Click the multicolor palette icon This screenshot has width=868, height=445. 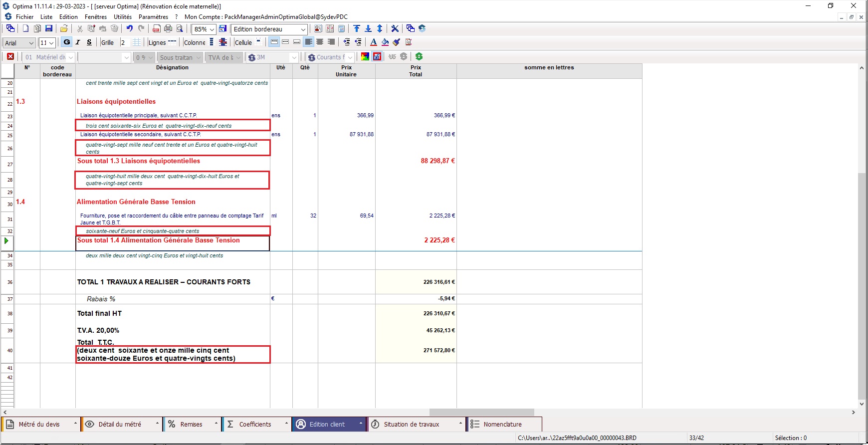(365, 57)
